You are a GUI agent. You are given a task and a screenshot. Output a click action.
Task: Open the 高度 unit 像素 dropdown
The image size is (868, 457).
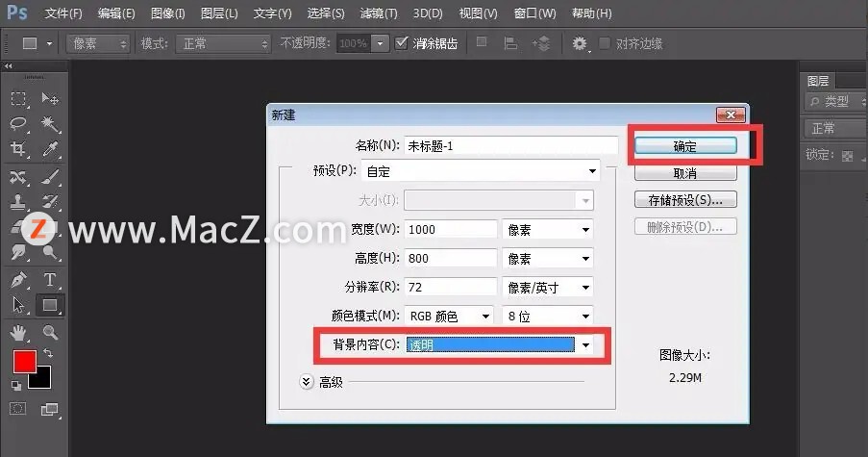[x=547, y=258]
